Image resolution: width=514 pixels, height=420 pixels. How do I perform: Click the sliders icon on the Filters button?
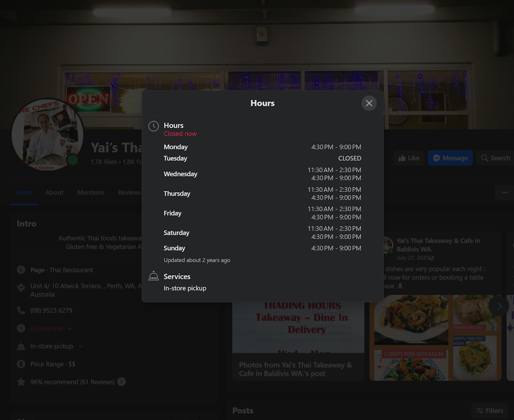[480, 411]
